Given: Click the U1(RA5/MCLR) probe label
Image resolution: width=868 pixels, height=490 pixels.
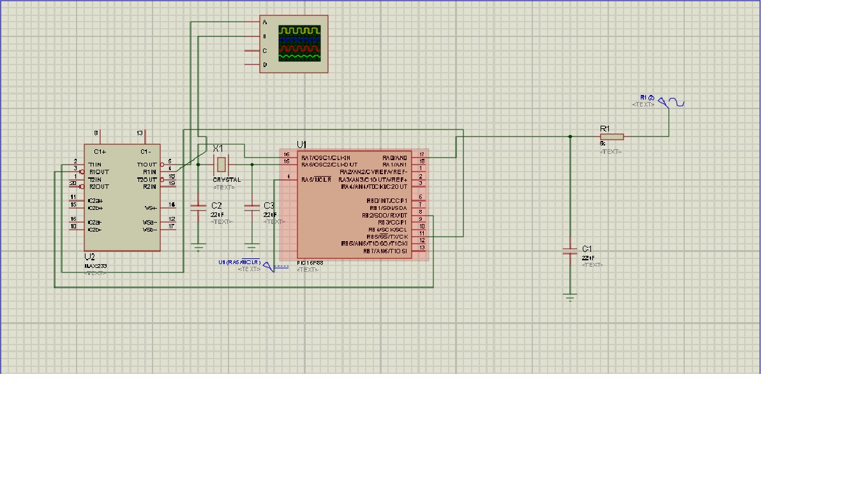Looking at the screenshot, I should [239, 262].
